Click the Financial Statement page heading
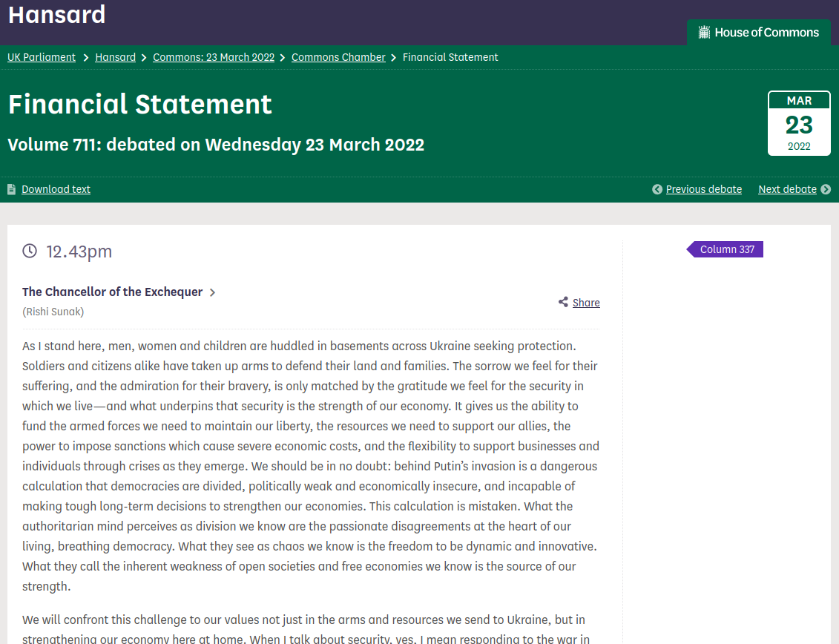 (x=140, y=104)
